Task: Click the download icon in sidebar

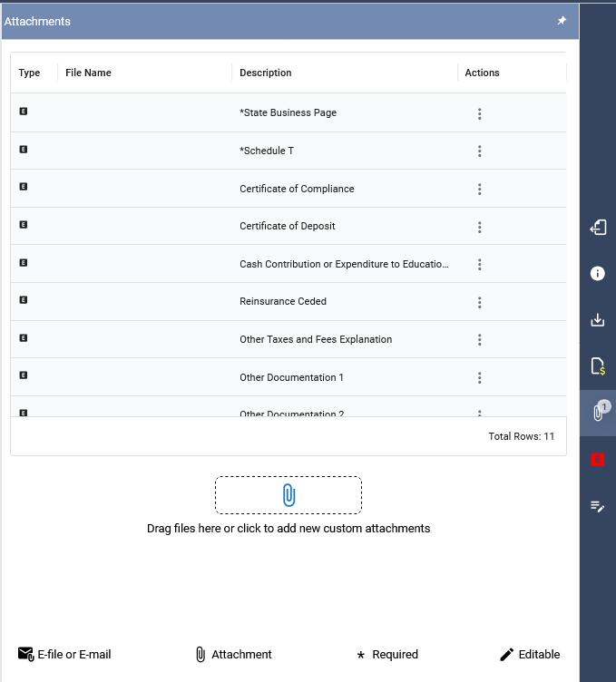Action: point(597,319)
